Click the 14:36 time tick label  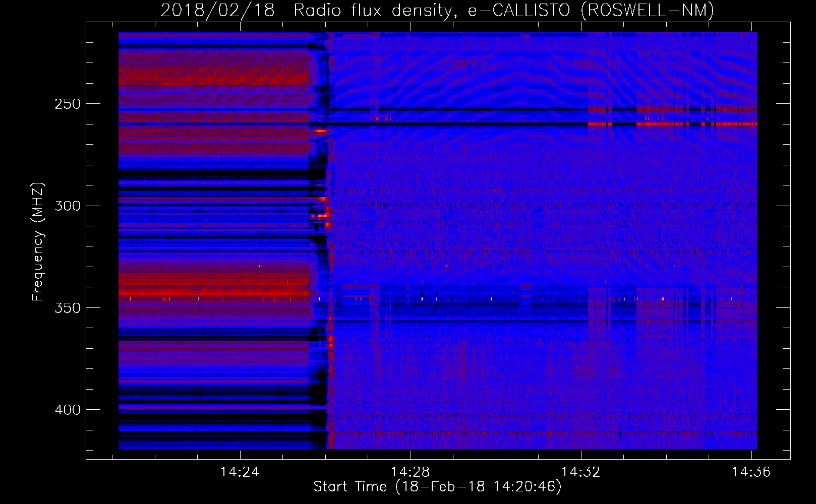(751, 472)
